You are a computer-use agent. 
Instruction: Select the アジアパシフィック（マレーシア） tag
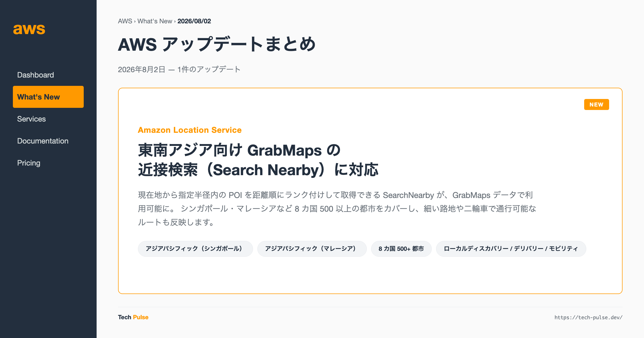pos(312,249)
